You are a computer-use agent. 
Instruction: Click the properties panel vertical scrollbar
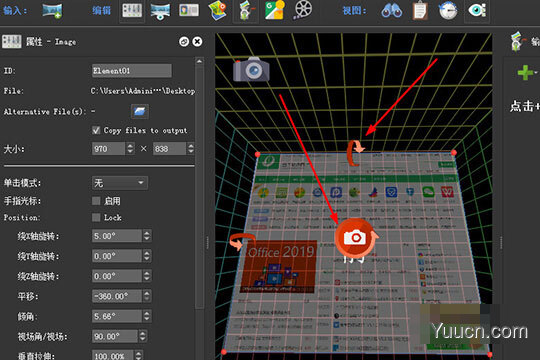(199, 187)
